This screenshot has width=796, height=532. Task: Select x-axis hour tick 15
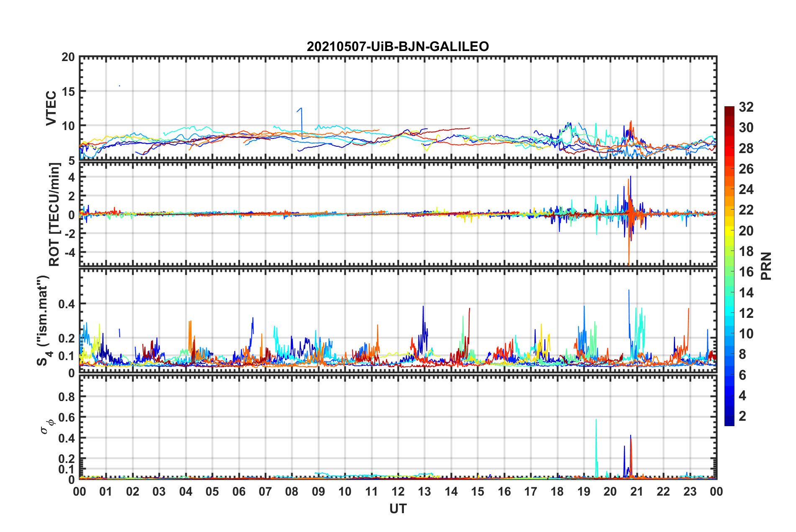(478, 491)
